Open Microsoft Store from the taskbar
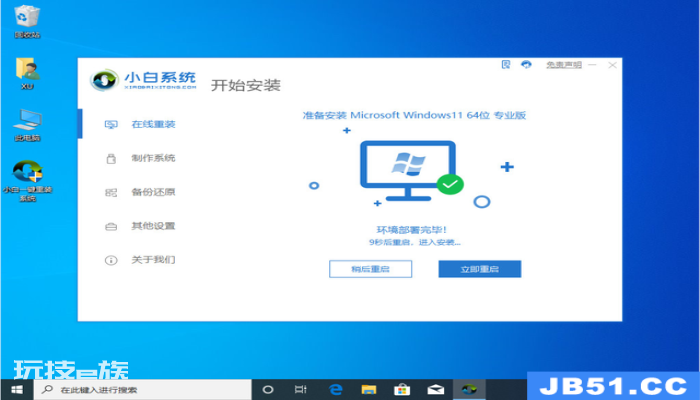Screen dimensions: 700x400 (x=402, y=390)
